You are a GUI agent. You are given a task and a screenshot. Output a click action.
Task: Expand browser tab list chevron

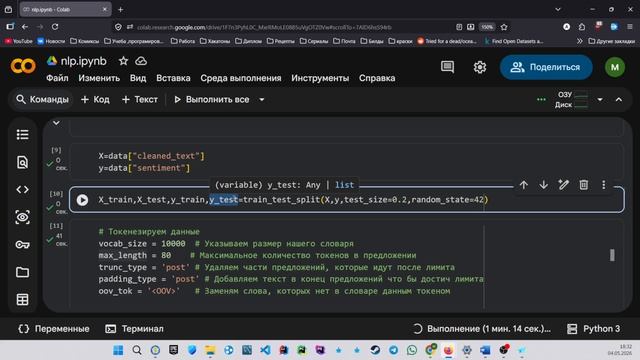point(558,9)
